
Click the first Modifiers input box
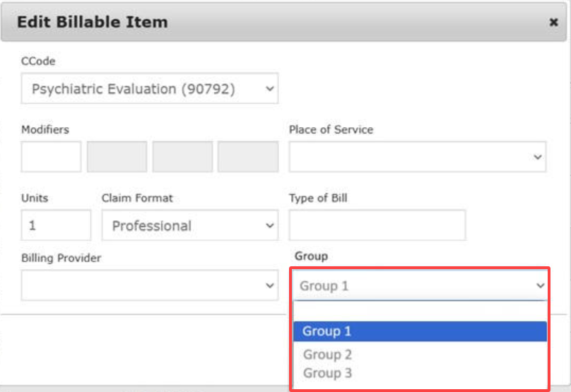51,157
